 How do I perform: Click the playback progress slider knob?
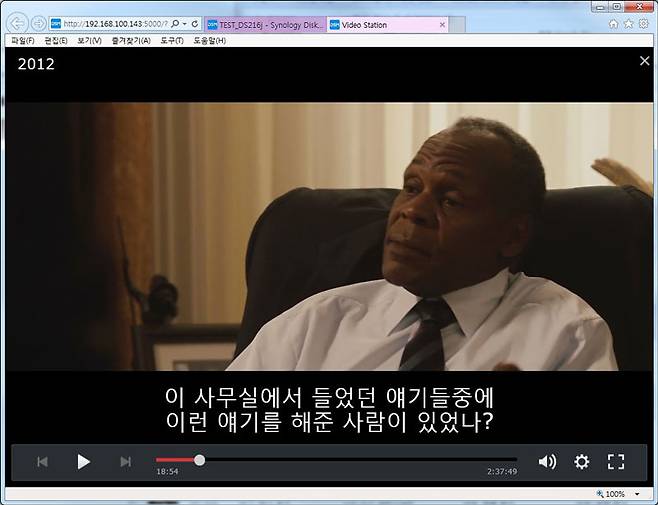(200, 460)
